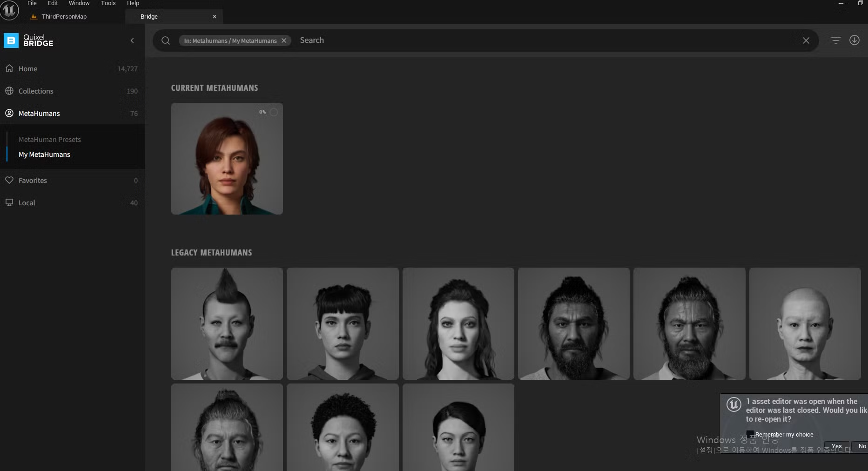The image size is (868, 471).
Task: Click the download progress circle on current MetaHuman
Action: (x=274, y=112)
